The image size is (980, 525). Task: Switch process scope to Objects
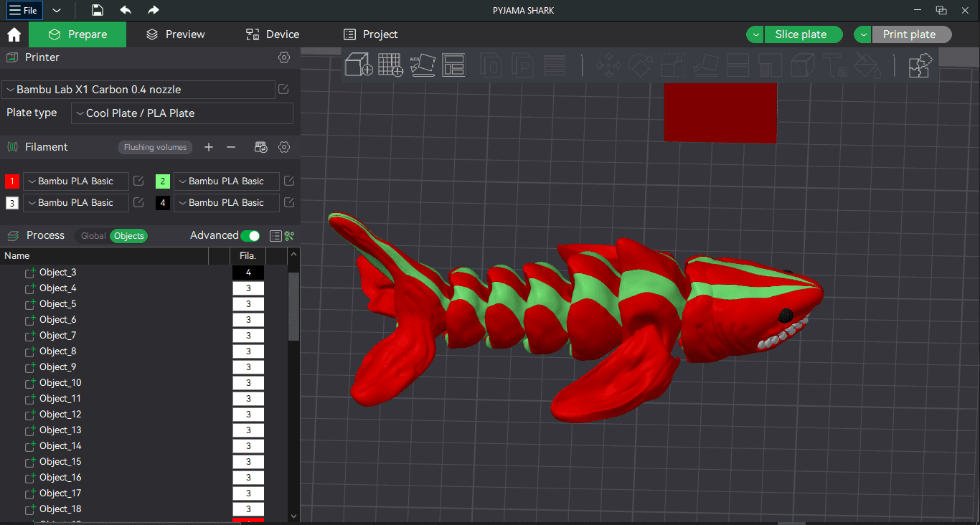pos(129,236)
